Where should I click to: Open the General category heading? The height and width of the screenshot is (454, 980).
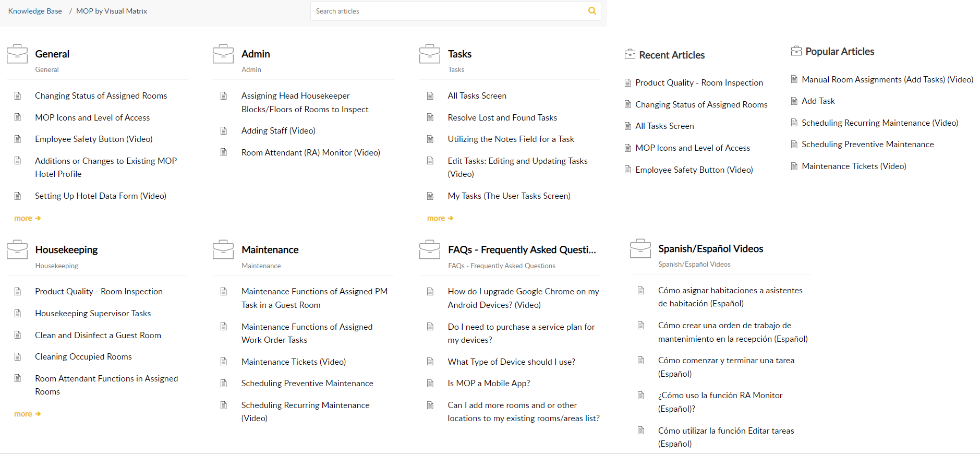(52, 54)
